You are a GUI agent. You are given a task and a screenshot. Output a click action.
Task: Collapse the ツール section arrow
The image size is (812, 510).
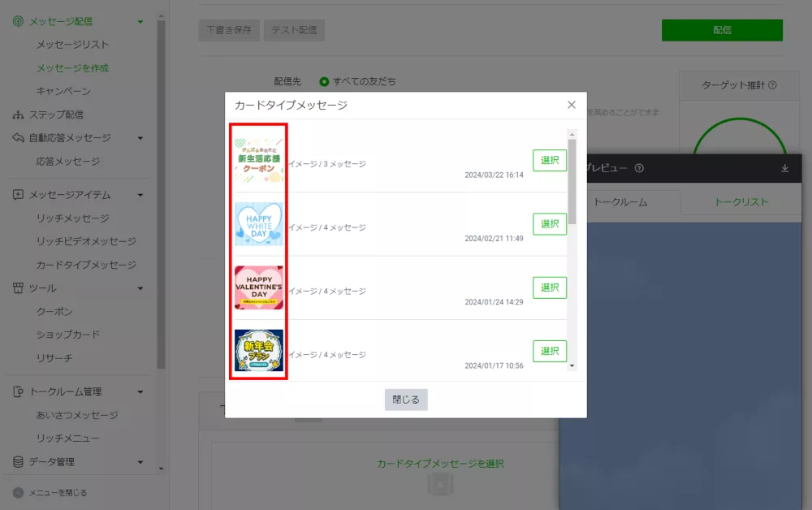click(140, 288)
